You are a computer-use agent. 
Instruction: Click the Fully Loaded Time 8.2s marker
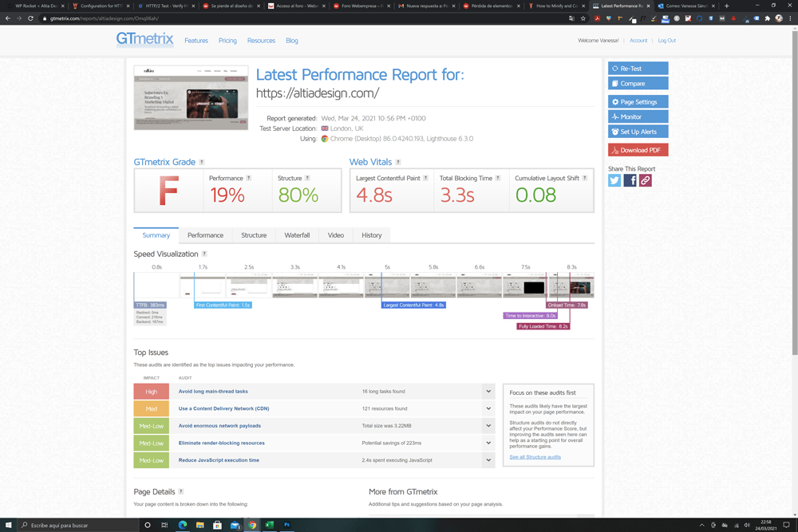click(x=543, y=326)
